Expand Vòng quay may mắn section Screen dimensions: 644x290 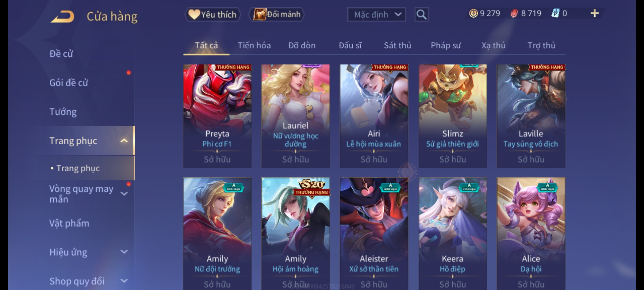point(124,194)
